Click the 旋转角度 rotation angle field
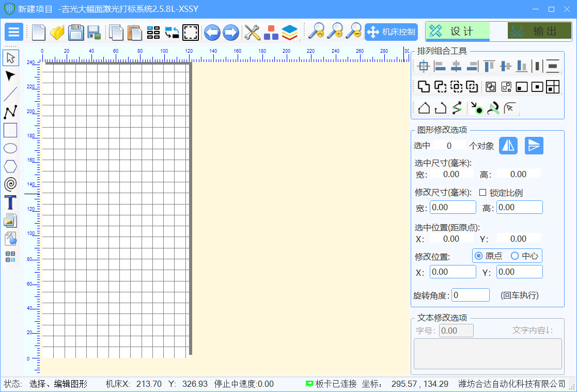The image size is (577, 392). [x=471, y=295]
